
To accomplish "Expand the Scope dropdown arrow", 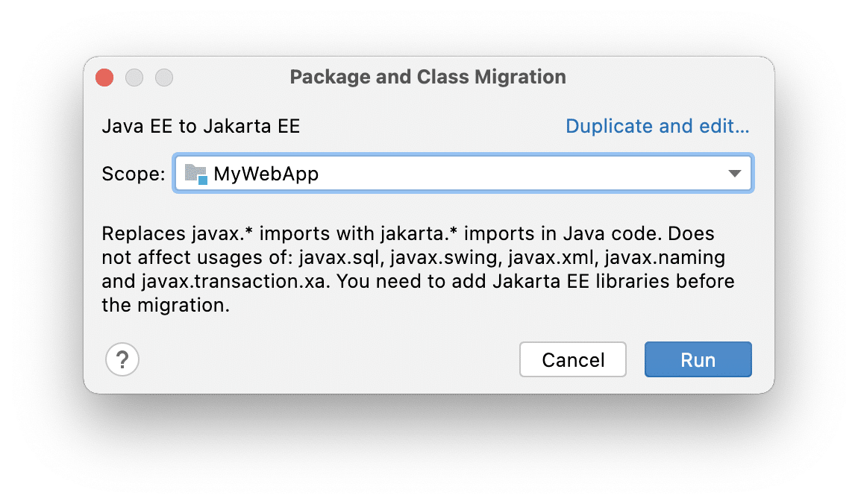I will click(x=734, y=173).
